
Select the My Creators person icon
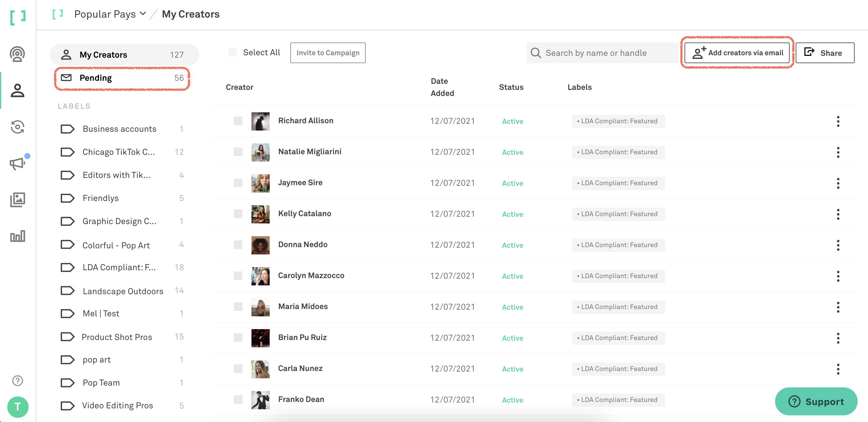(x=17, y=90)
